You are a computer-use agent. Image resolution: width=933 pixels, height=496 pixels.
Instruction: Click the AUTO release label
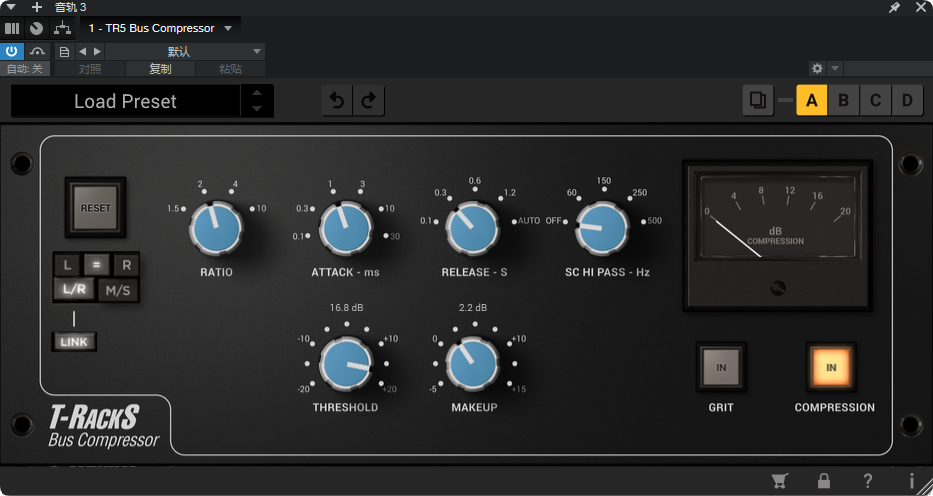529,221
